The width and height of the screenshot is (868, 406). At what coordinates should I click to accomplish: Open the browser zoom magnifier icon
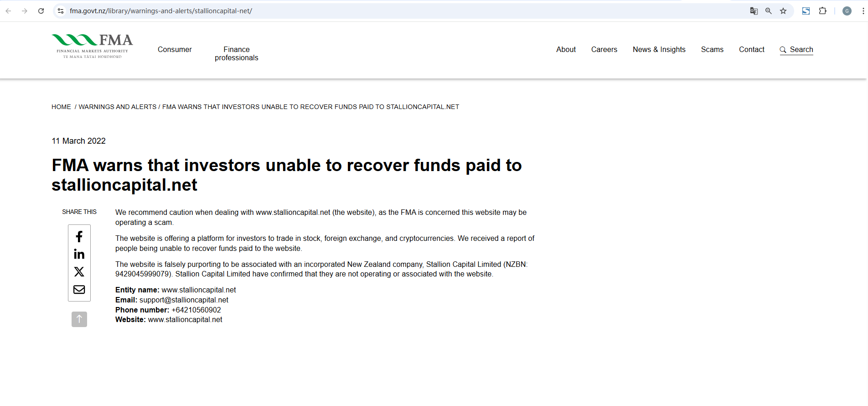click(769, 11)
